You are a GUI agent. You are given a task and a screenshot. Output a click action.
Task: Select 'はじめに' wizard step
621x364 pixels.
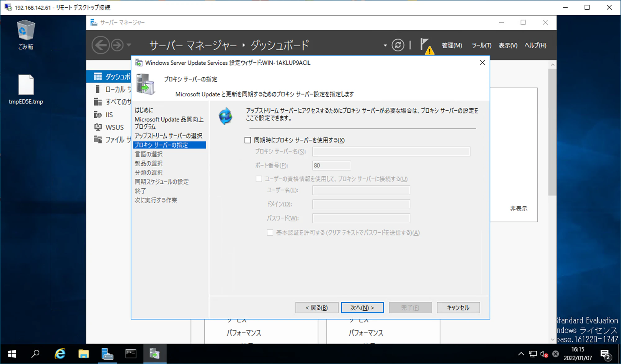point(144,110)
